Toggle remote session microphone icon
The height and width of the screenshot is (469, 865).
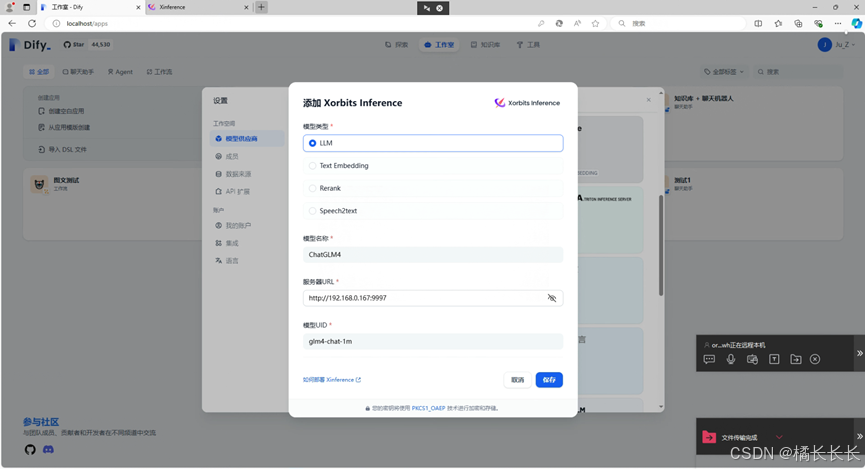pos(731,359)
